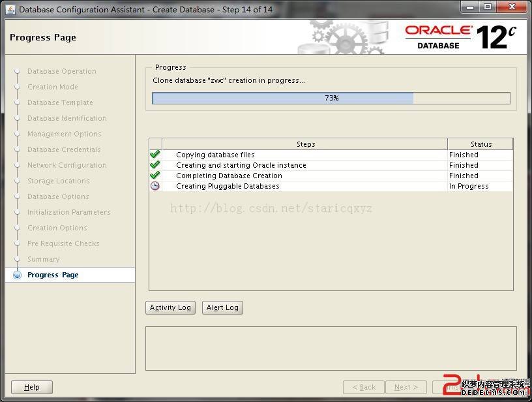The height and width of the screenshot is (402, 532).
Task: Click the checkmark for Creating and starting Oracle instance
Action: point(155,165)
